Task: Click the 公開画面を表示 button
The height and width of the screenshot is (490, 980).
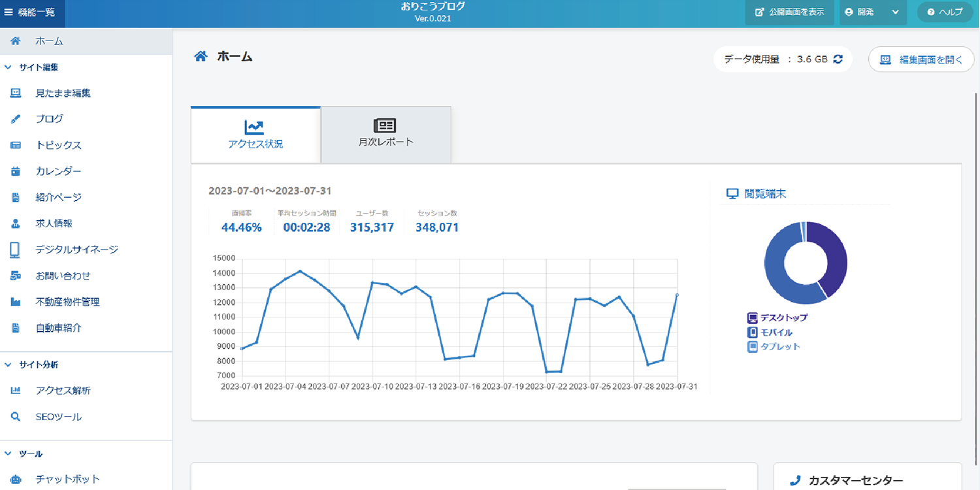Action: tap(789, 12)
